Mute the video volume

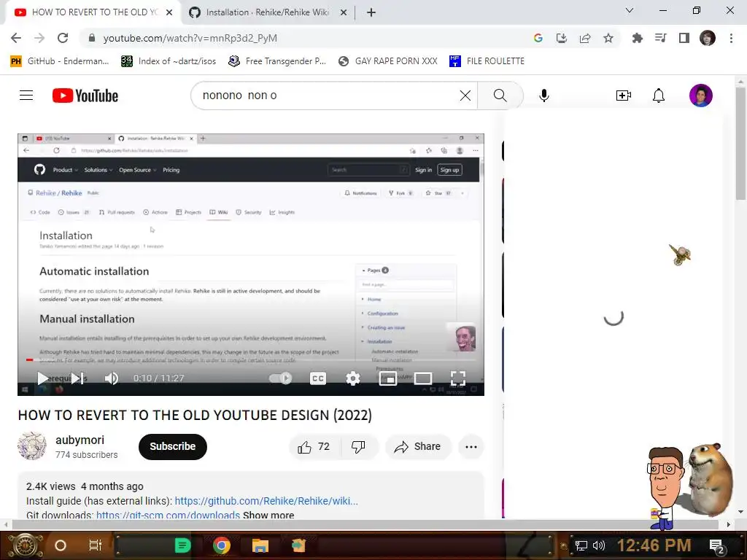click(x=112, y=378)
